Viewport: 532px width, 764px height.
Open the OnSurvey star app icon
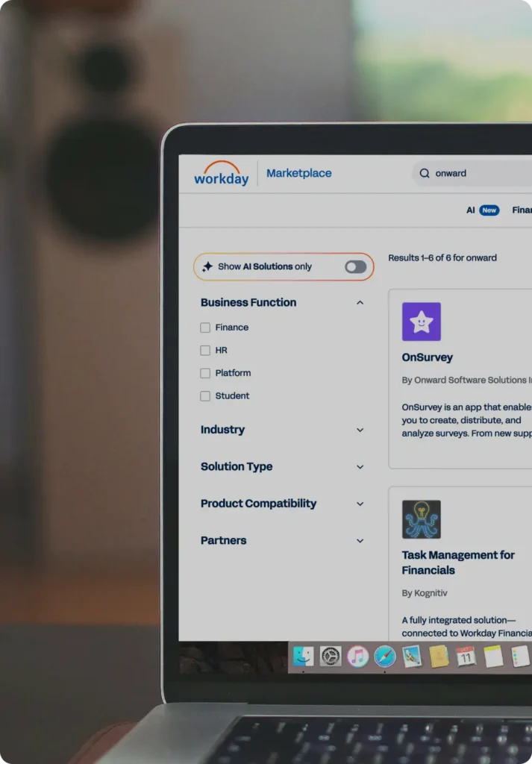coord(421,322)
